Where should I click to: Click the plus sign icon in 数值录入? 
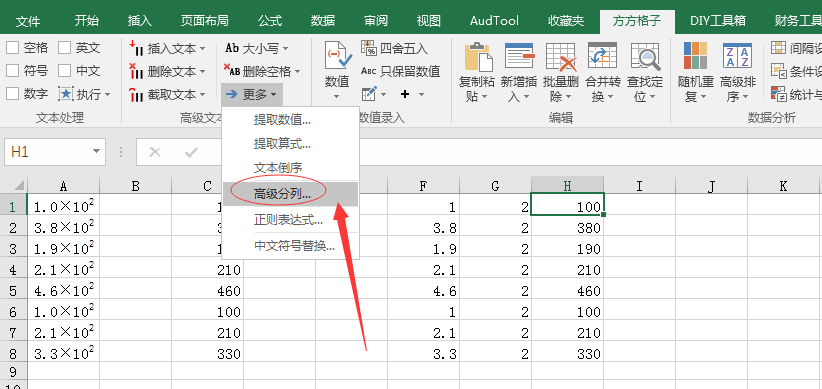pos(405,94)
